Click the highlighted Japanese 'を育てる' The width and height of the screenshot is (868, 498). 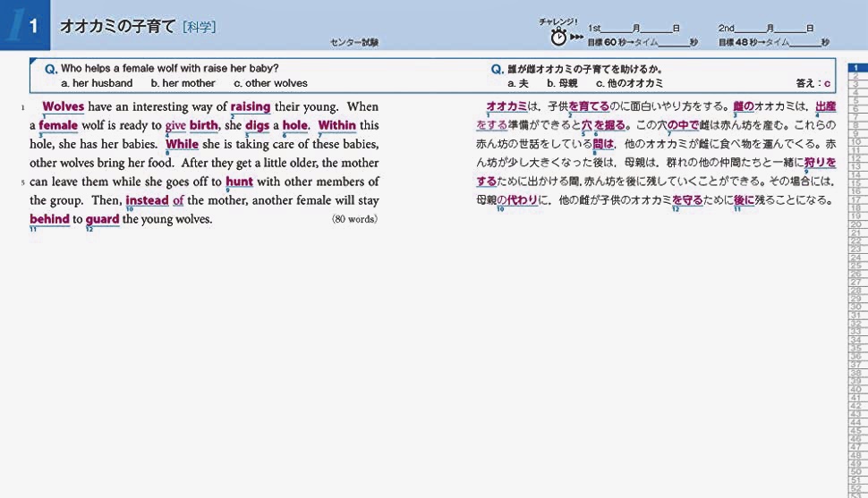[589, 106]
